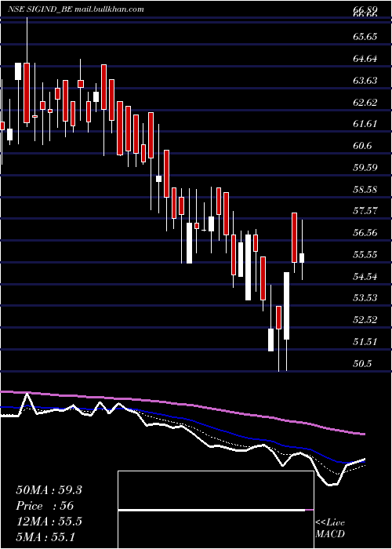Click the 64.64 price axis label

coord(365,59)
